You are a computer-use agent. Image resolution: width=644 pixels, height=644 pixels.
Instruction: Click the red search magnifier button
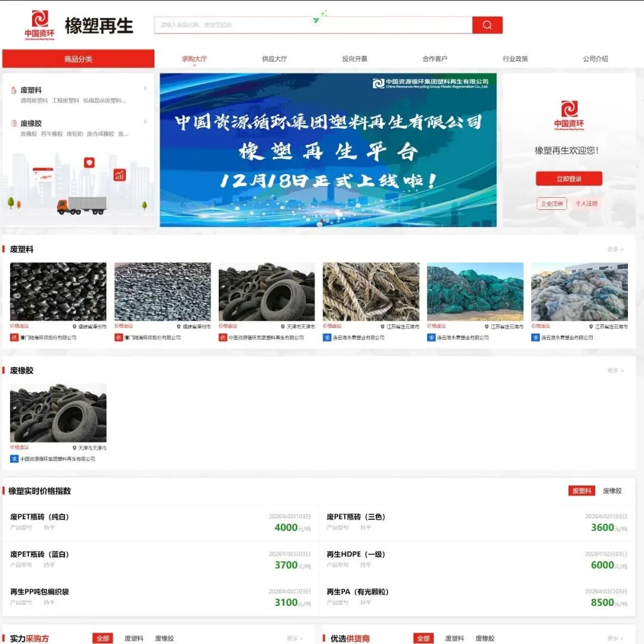coord(487,25)
